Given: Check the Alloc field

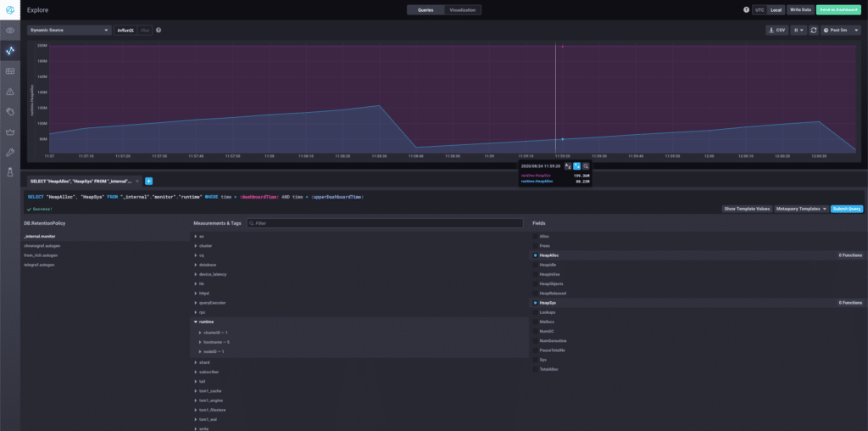Looking at the screenshot, I should pyautogui.click(x=536, y=237).
